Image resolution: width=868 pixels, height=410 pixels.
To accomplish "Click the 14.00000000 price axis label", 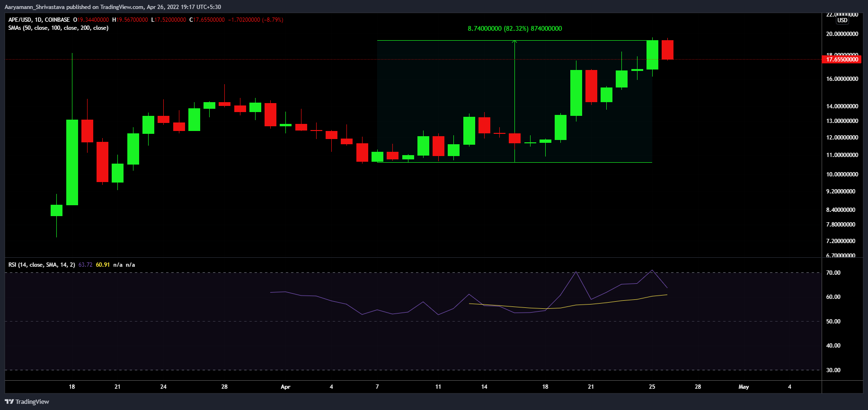I will click(842, 106).
